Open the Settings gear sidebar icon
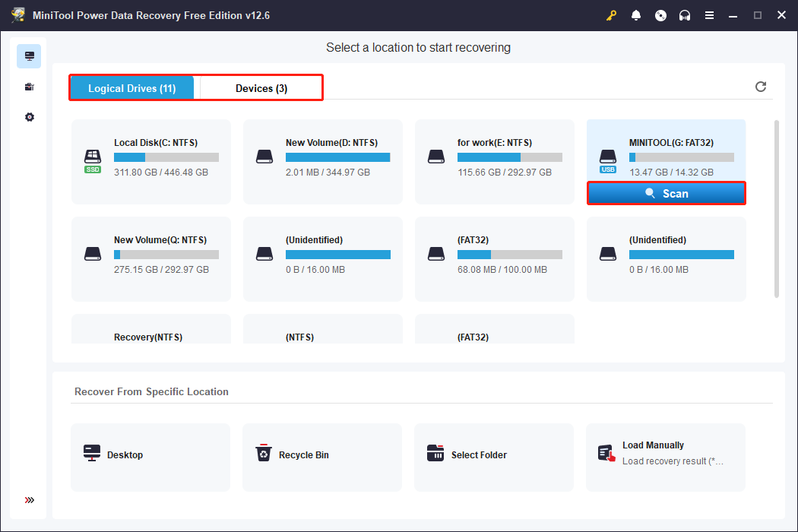Viewport: 798px width, 532px height. pos(29,117)
